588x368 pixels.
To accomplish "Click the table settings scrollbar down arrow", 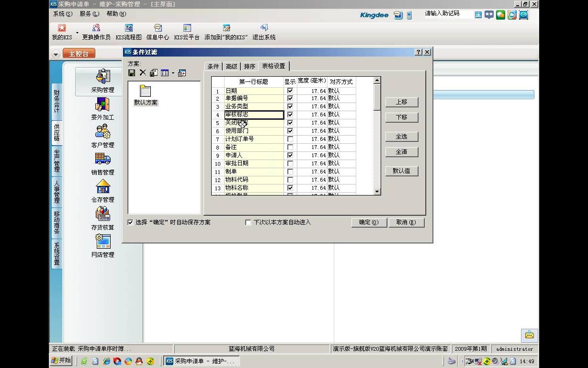I will [377, 191].
